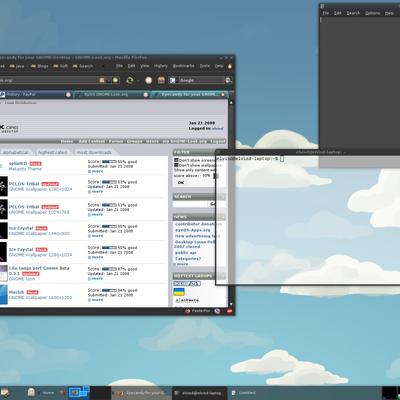Open the java bookmarks folder

[17, 66]
